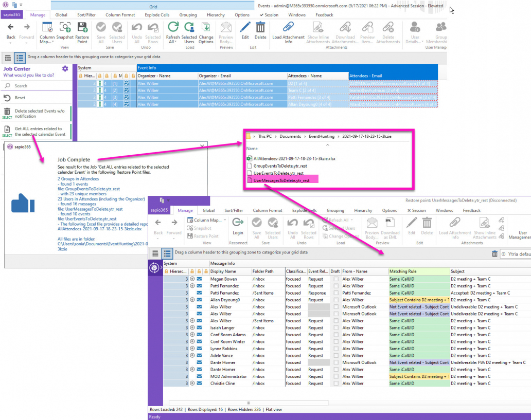This screenshot has width=531, height=420.
Task: Click EventHunting breadcrumb in file explorer
Action: tap(322, 136)
